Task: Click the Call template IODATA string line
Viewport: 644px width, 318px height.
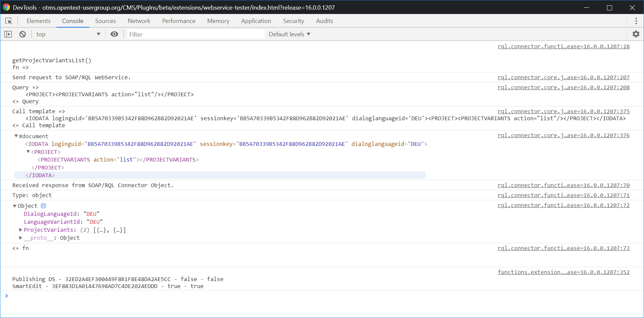Action: tap(326, 118)
